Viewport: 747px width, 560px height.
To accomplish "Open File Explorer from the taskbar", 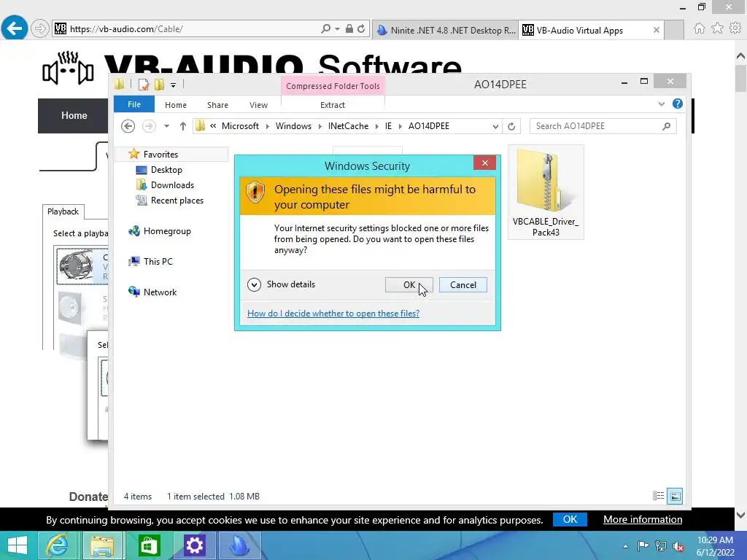I will click(x=102, y=545).
